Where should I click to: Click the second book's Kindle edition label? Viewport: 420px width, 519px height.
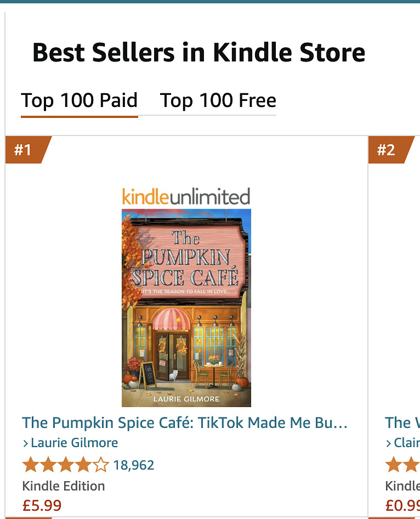point(402,486)
